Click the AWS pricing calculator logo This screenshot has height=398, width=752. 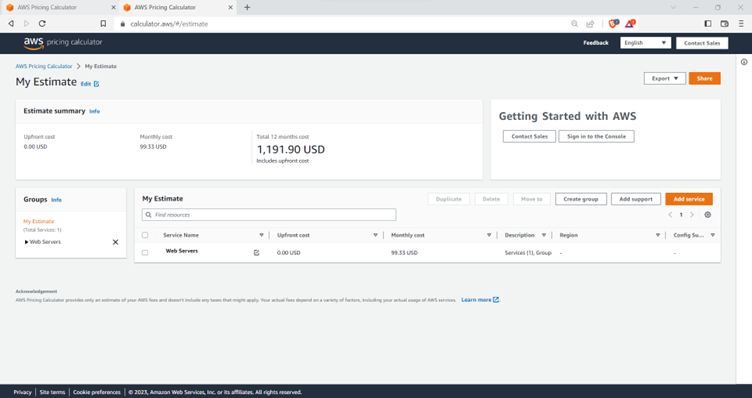(63, 43)
